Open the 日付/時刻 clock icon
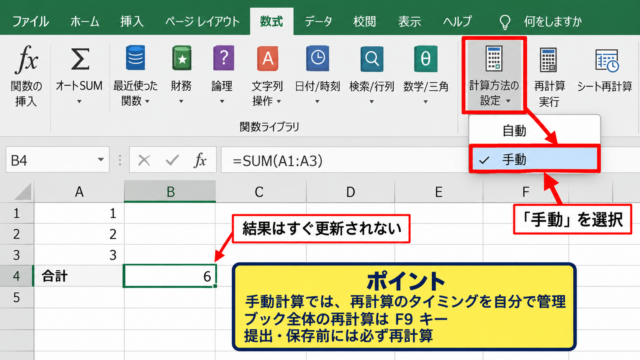640x360 pixels. point(318,58)
